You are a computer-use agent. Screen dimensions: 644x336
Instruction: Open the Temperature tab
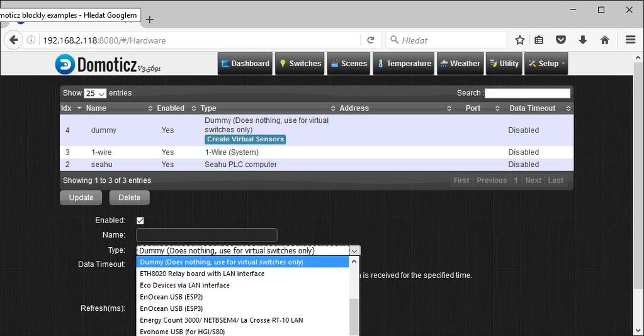[404, 63]
